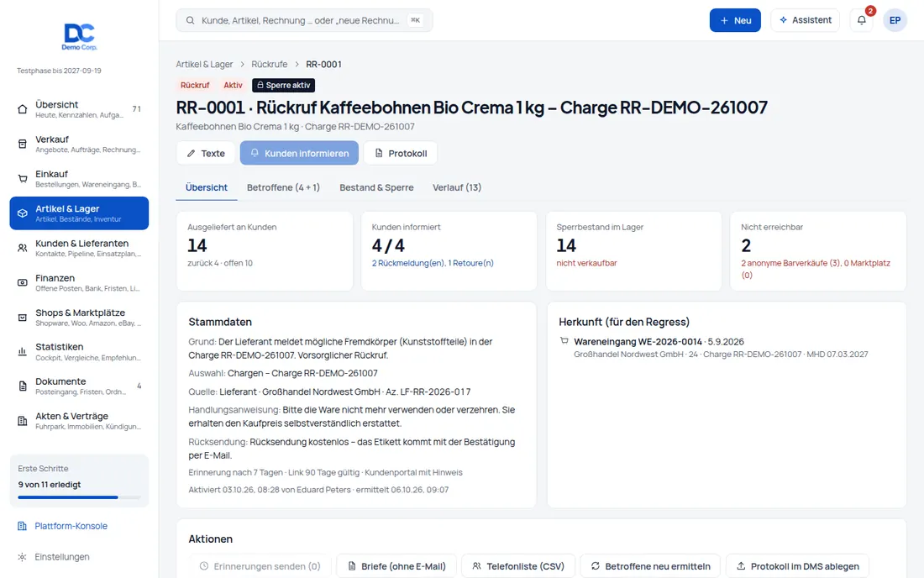Click the search magnifier icon

pos(191,20)
